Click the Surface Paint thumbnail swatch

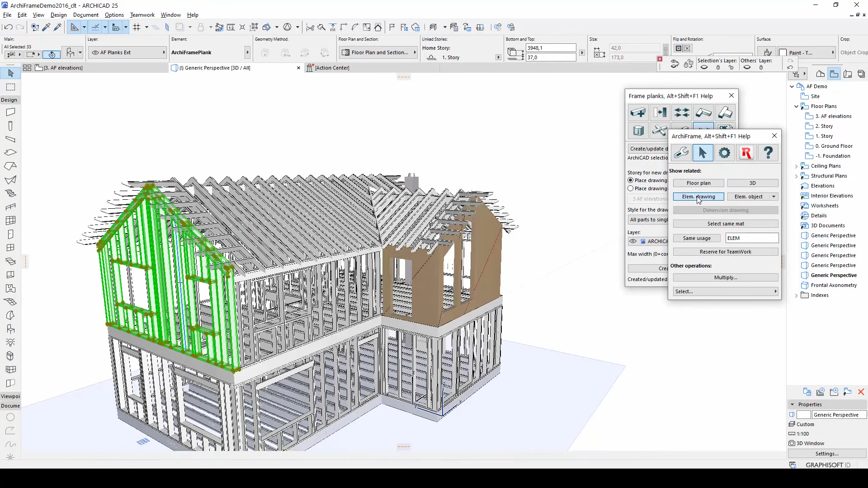pos(782,52)
